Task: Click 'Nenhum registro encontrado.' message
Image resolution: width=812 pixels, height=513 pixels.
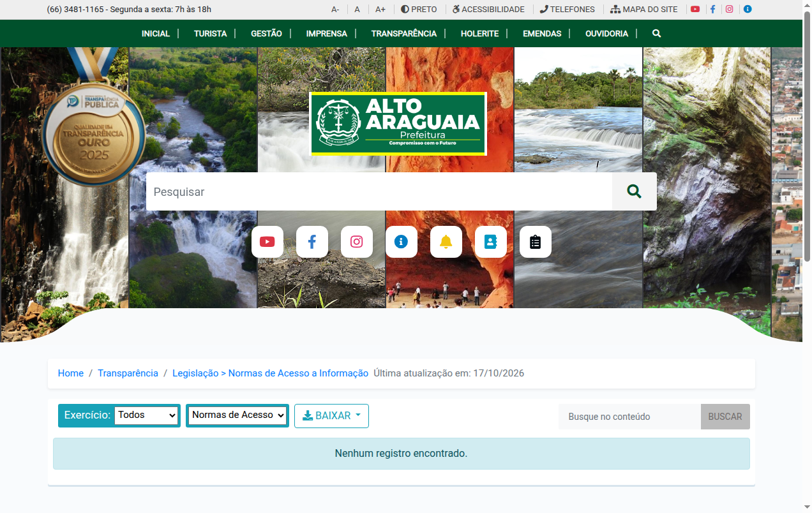Action: 401,454
